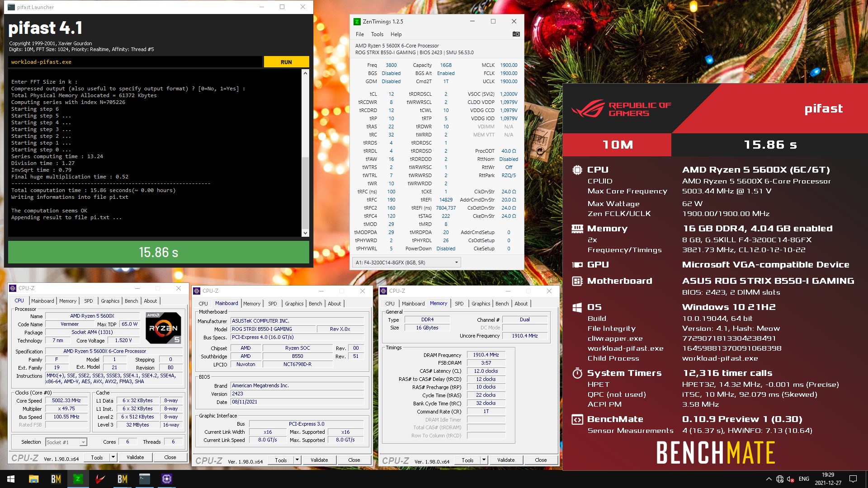Click the pifast Launcher title bar icon
Viewport: 868px width, 488px height.
[11, 7]
